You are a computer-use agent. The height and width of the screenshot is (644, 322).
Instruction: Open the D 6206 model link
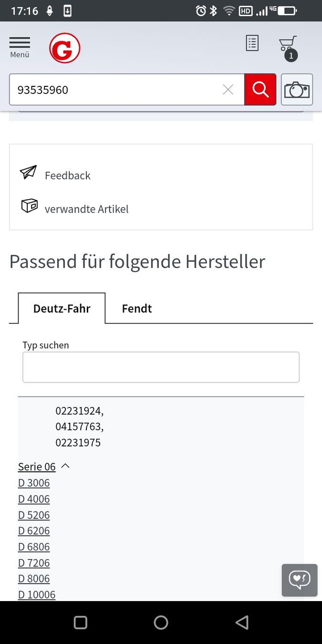point(34,530)
